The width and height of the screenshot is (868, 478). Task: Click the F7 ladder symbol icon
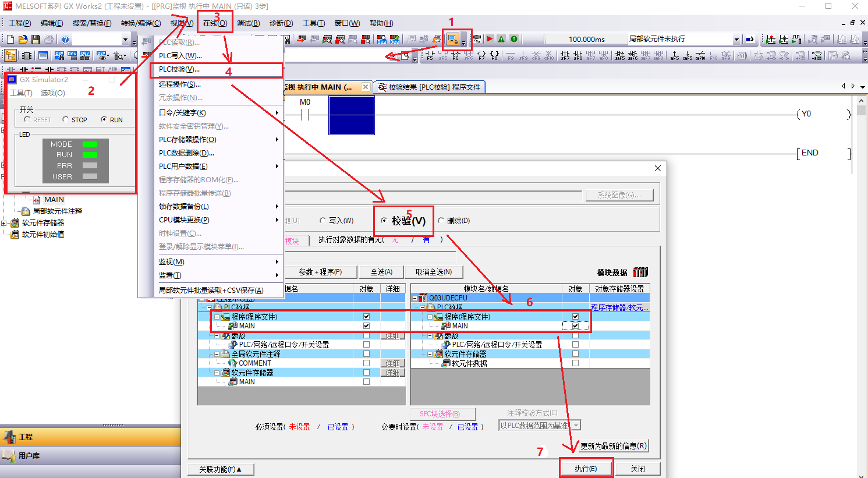[481, 56]
